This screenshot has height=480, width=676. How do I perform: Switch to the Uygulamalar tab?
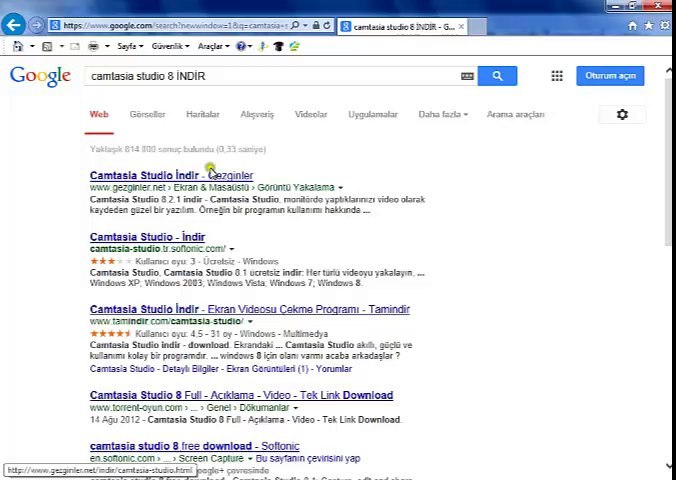[x=373, y=114]
